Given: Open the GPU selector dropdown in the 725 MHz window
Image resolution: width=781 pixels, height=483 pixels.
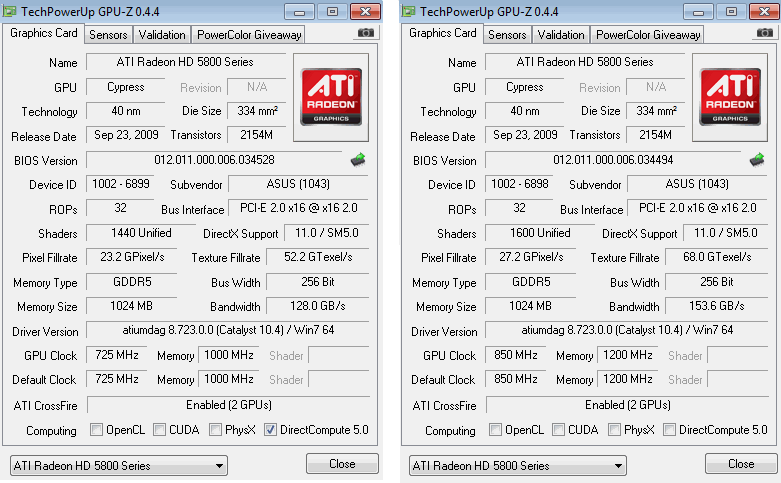Looking at the screenshot, I should click(118, 466).
